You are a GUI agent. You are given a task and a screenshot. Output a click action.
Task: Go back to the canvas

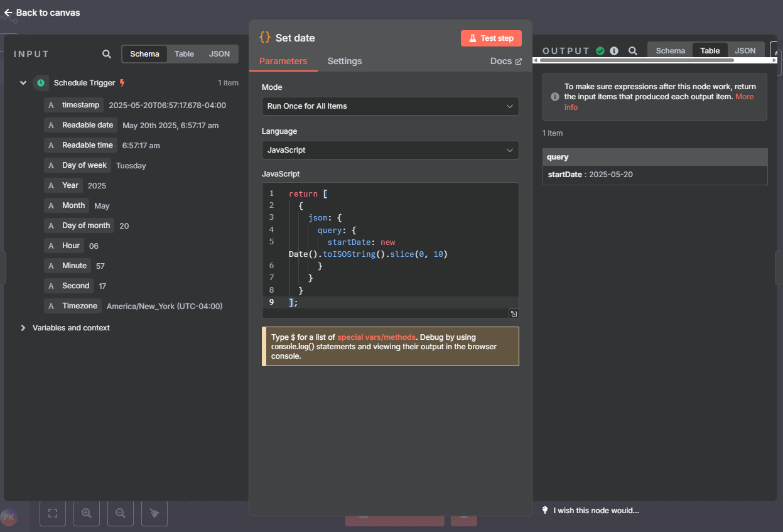click(x=42, y=13)
